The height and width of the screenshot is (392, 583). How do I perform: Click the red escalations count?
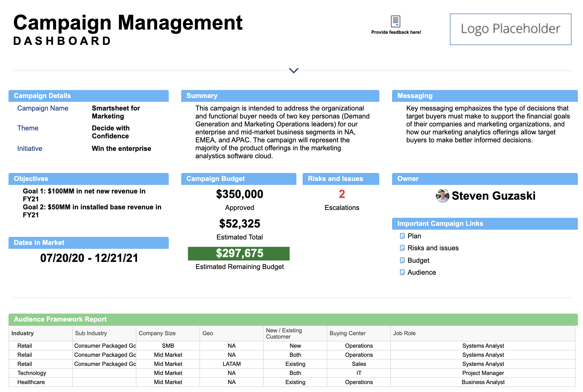pyautogui.click(x=342, y=194)
